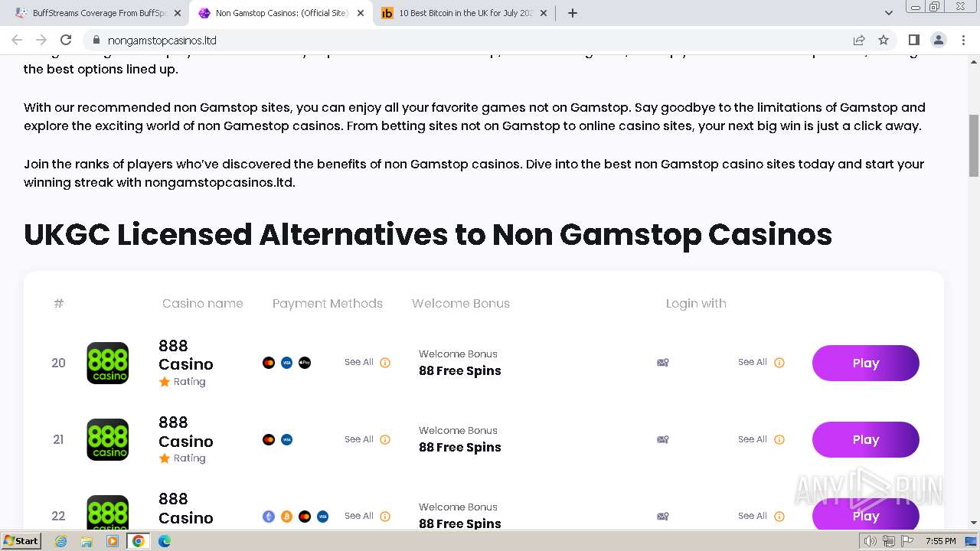Click payment methods info icon in row 20
Screen dimensions: 980x551
385,363
